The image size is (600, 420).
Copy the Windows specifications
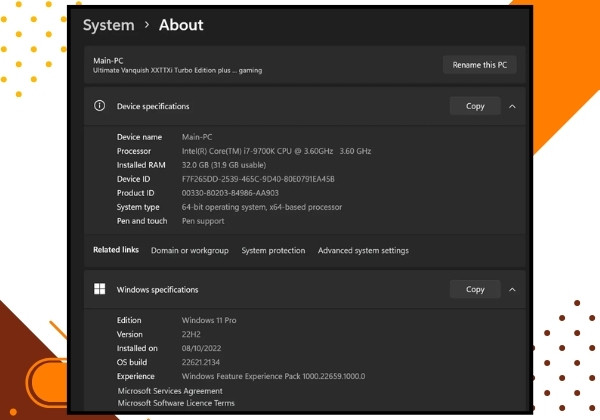475,289
